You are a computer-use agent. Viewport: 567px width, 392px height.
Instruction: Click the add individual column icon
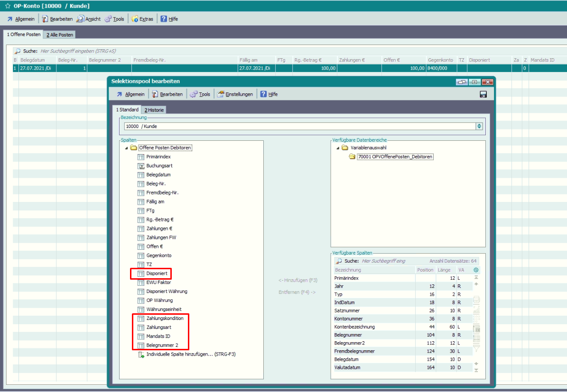141,354
